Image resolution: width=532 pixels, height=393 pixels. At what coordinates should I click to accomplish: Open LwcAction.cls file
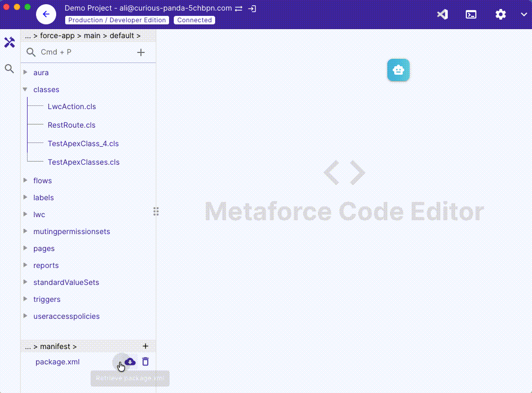[x=72, y=106]
